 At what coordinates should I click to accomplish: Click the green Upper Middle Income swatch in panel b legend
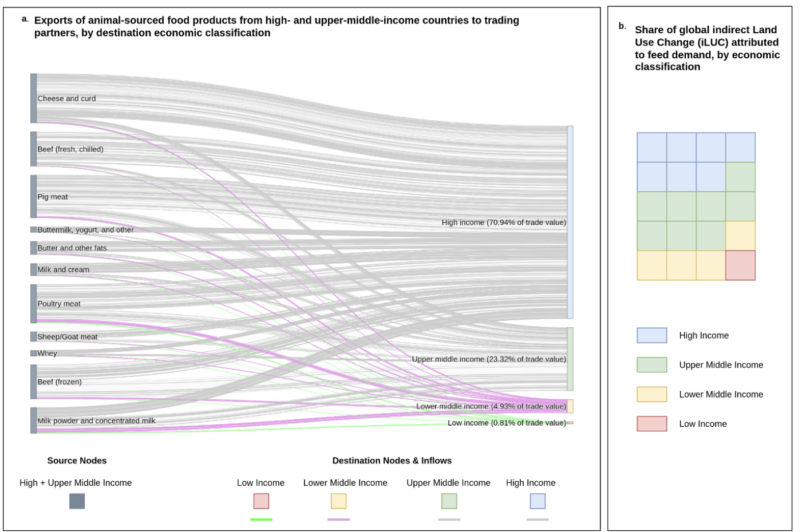(651, 365)
